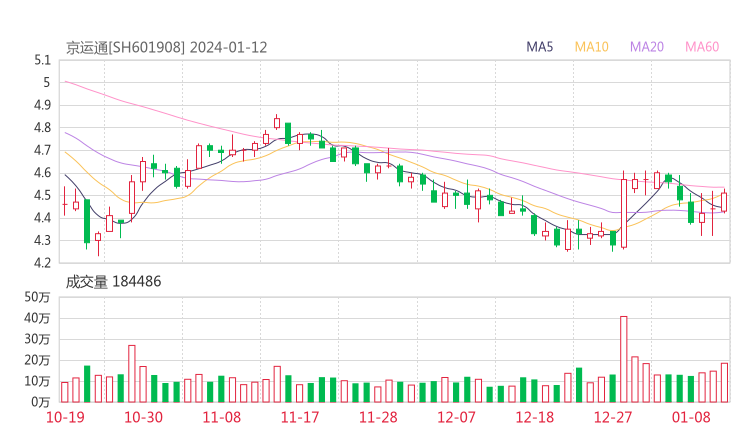The image size is (740, 440).
Task: Click the 50万 volume axis label
Action: [37, 297]
